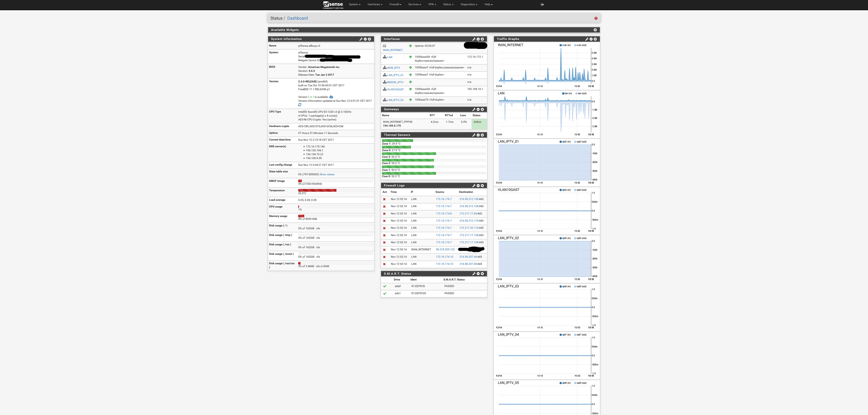Open the Firewall dropdown menu

(395, 4)
